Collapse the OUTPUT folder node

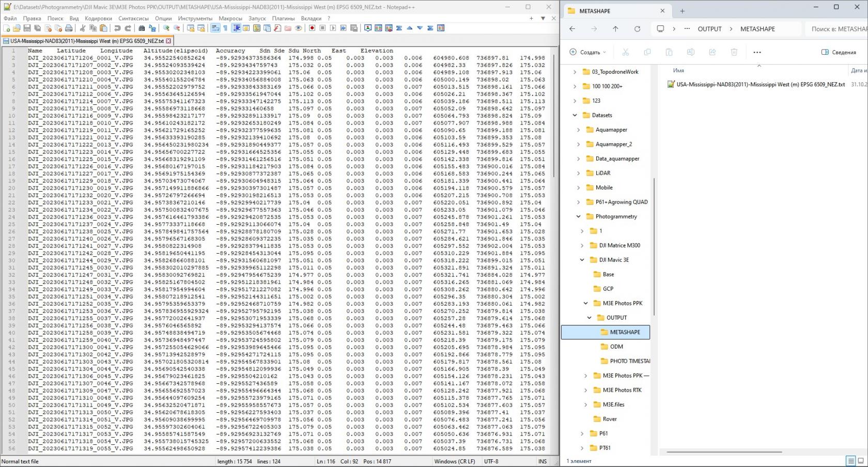(590, 318)
